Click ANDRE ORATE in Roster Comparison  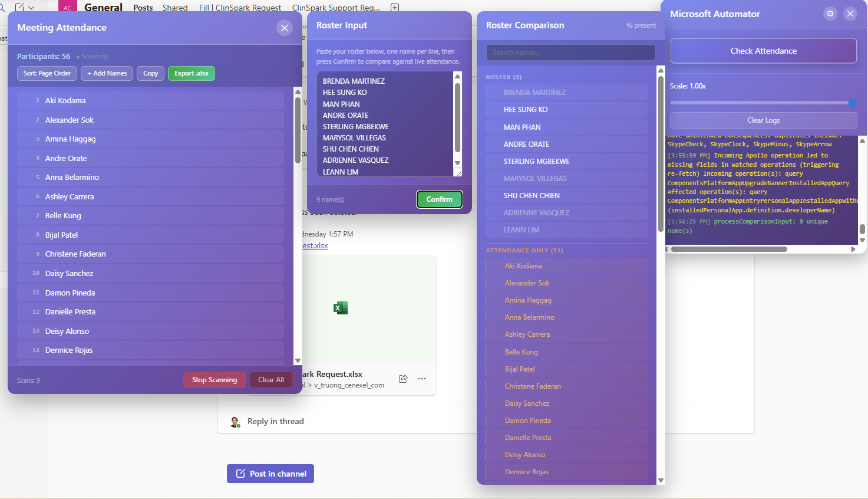click(x=566, y=144)
